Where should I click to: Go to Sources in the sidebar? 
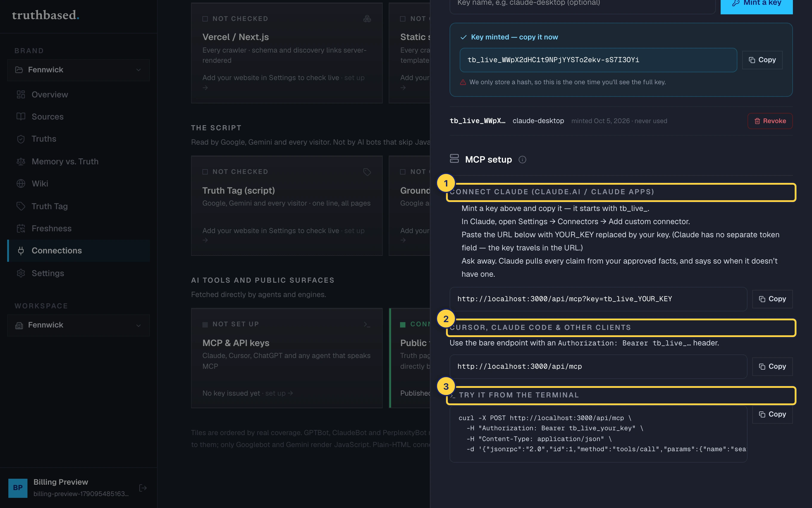[78, 117]
